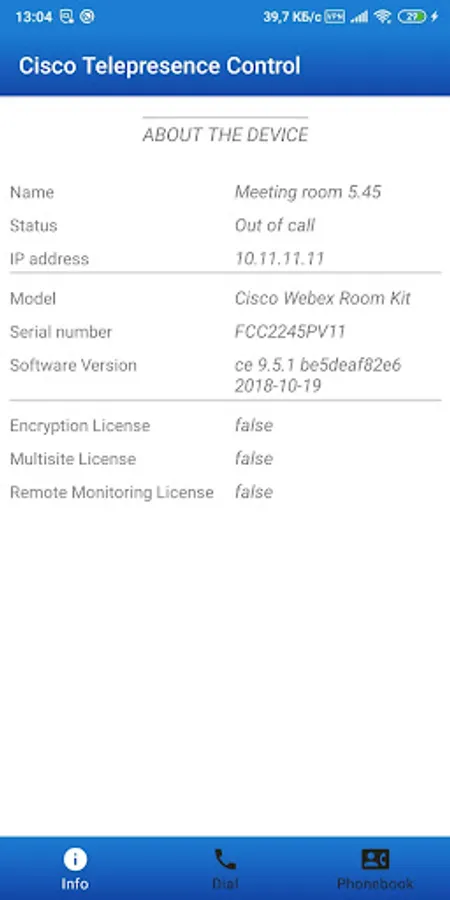Screen dimensions: 450x900
Task: Tap the IP address value 10.11.11.11
Action: click(x=280, y=258)
